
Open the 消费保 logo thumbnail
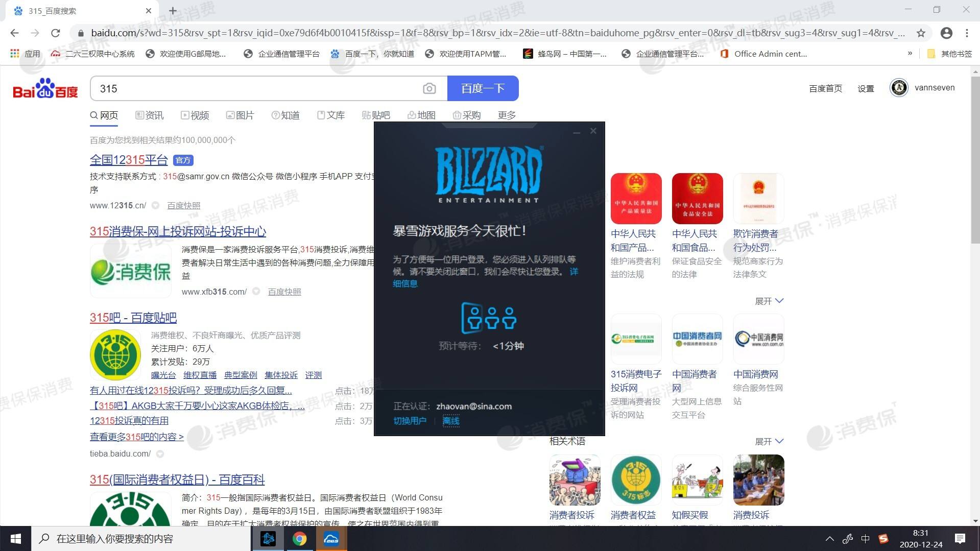(x=131, y=271)
